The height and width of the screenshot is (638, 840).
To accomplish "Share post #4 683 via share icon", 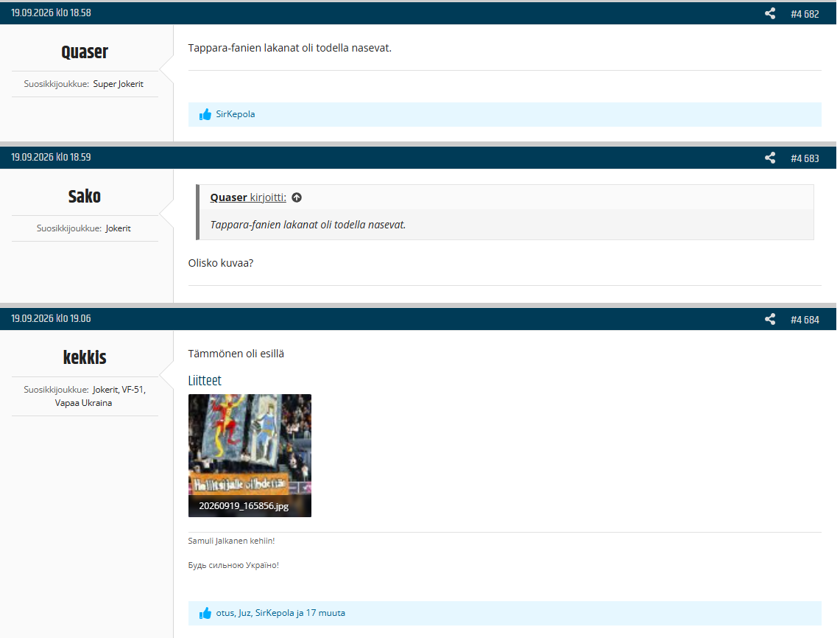I will (x=770, y=158).
